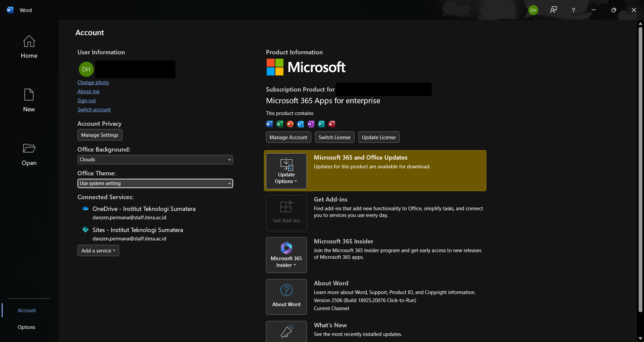The height and width of the screenshot is (342, 644).
Task: Click the feedback icon in title bar
Action: point(553,10)
